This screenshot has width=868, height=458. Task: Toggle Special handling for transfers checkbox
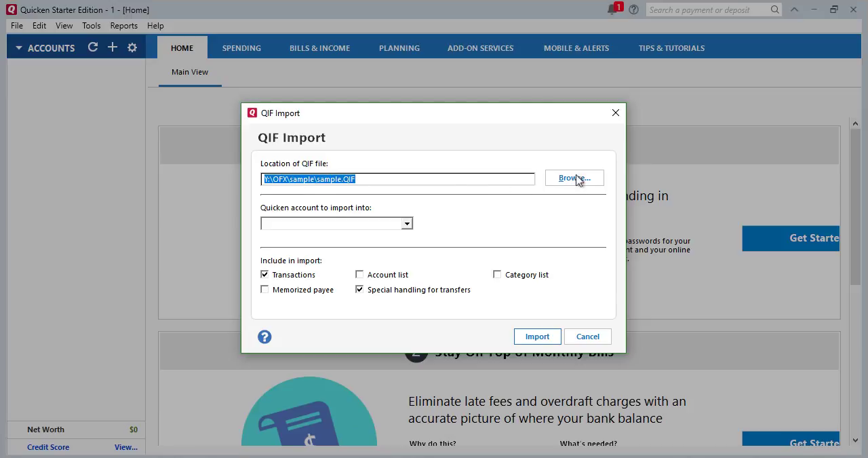(x=359, y=289)
